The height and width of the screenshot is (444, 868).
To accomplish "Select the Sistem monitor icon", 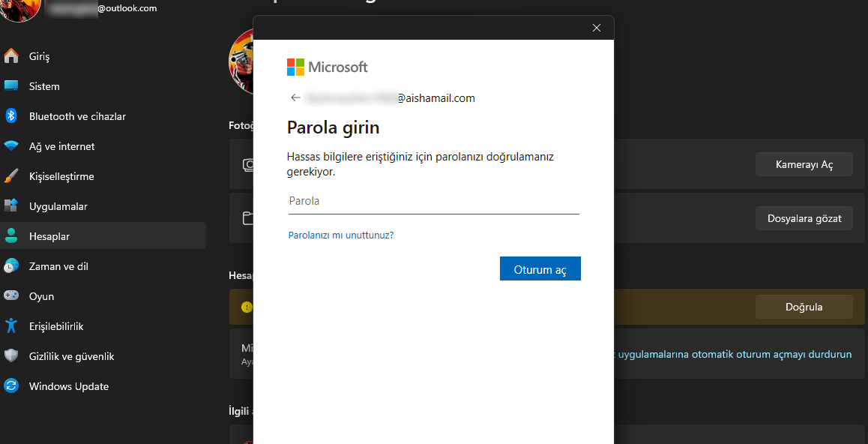I will point(11,85).
